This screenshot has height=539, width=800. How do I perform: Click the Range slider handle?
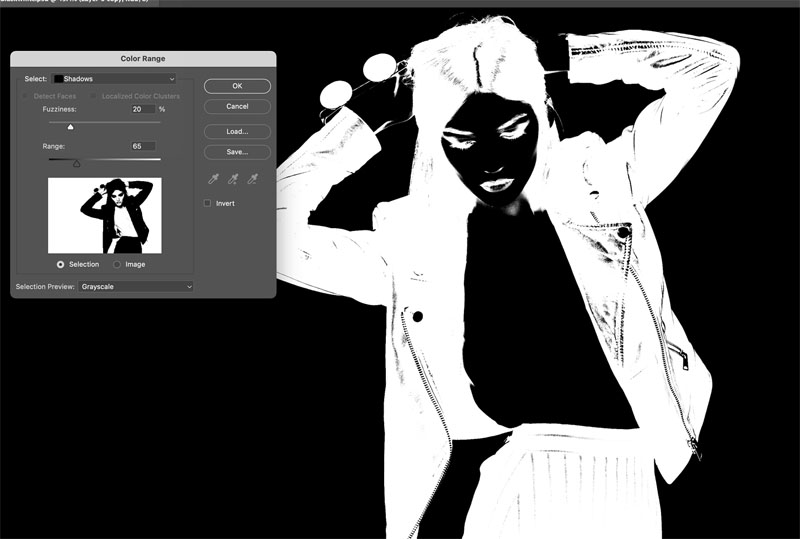(x=77, y=163)
